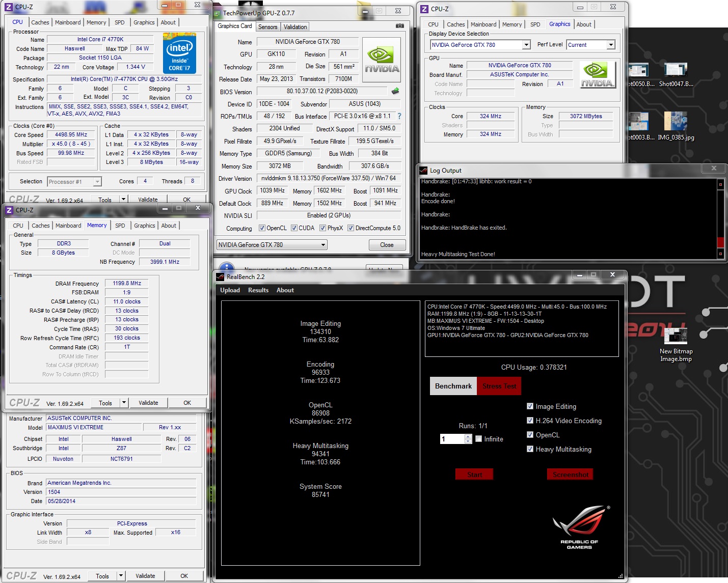The height and width of the screenshot is (583, 728).
Task: Click the Runs number input field
Action: [x=452, y=439]
